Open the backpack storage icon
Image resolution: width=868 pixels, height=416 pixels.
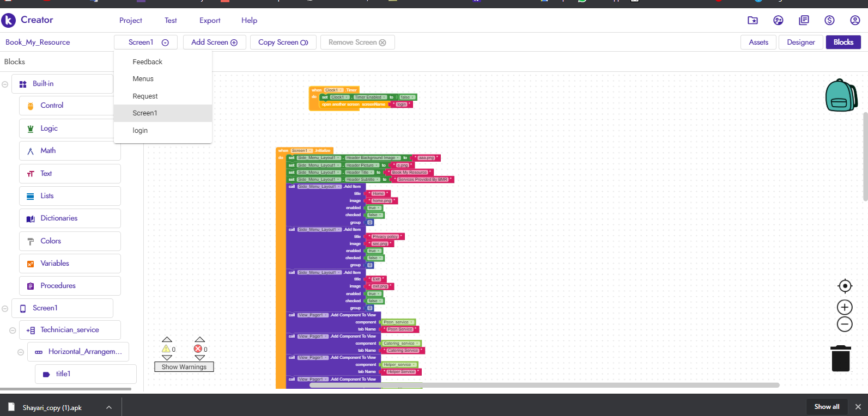[x=841, y=95]
